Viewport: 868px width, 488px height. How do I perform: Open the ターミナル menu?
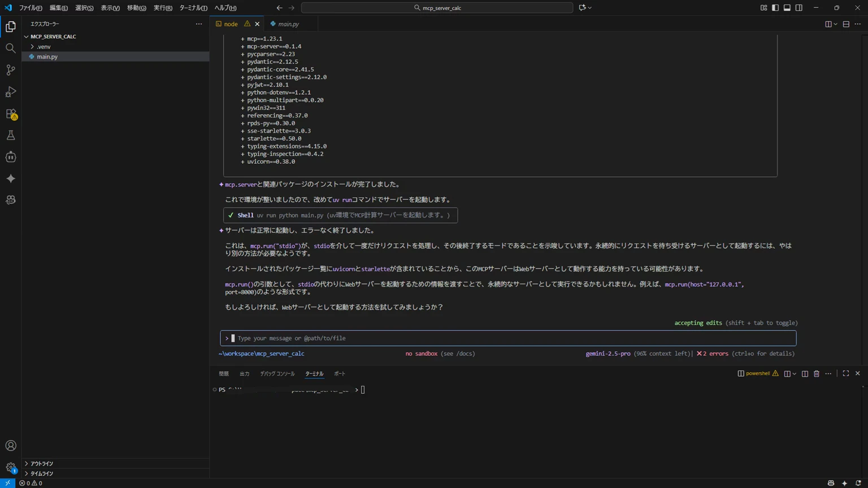pyautogui.click(x=193, y=8)
